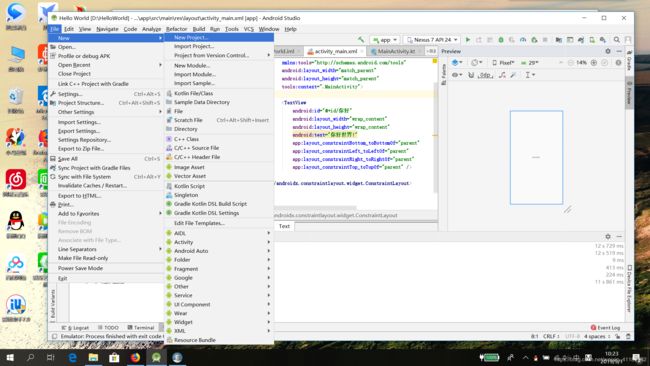Select New Module entry

coord(219,65)
